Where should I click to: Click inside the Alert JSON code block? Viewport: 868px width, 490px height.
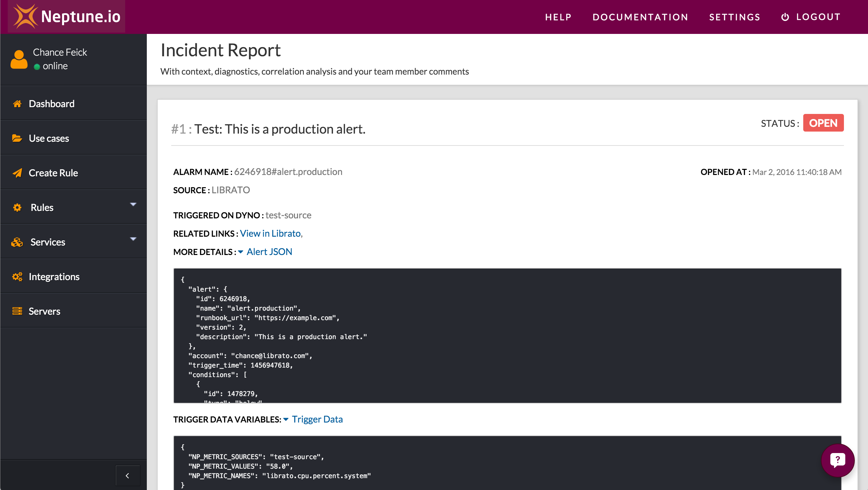point(507,336)
